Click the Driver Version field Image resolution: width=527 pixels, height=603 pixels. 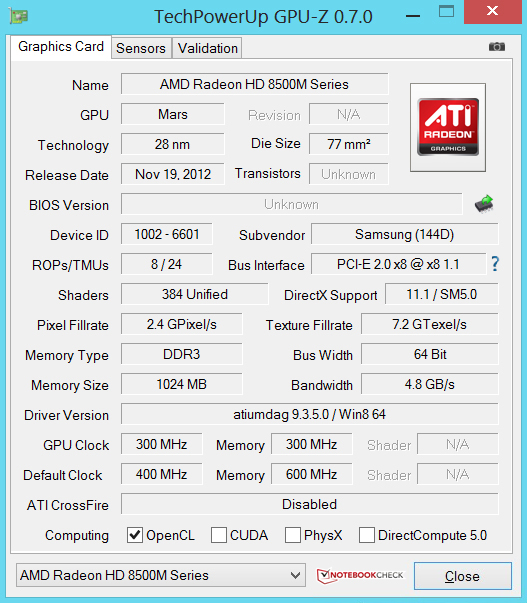[310, 414]
